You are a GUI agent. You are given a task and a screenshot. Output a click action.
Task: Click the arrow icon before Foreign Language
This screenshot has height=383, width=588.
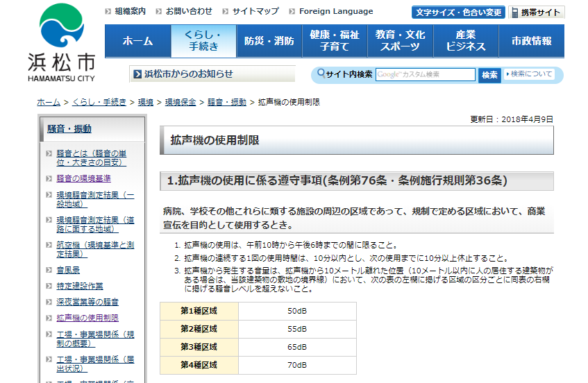pyautogui.click(x=292, y=12)
